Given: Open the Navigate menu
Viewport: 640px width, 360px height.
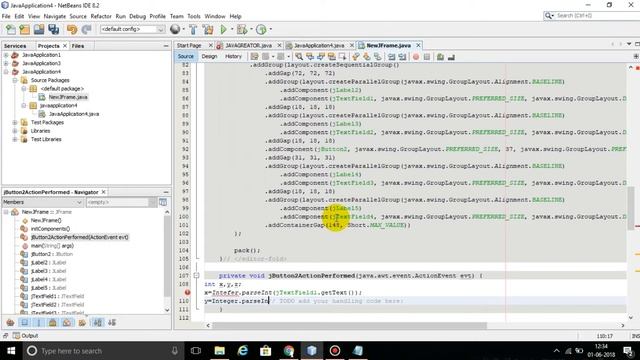Looking at the screenshot, I should tap(55, 16).
